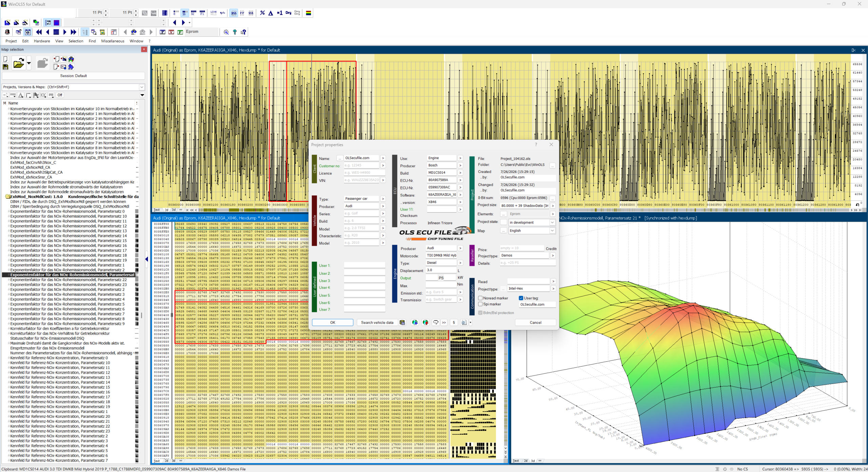Viewport: 868px width, 472px height.
Task: Open the Edit menu
Action: [x=25, y=41]
